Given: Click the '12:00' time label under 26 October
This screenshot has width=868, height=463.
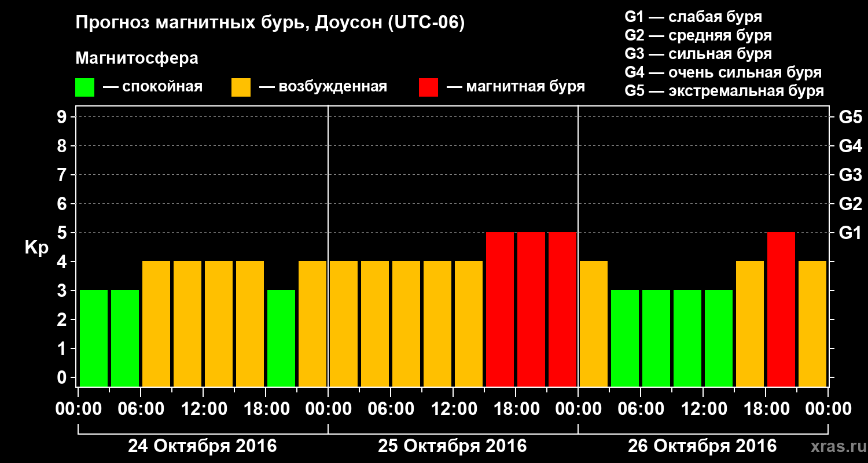Looking at the screenshot, I should tap(703, 409).
